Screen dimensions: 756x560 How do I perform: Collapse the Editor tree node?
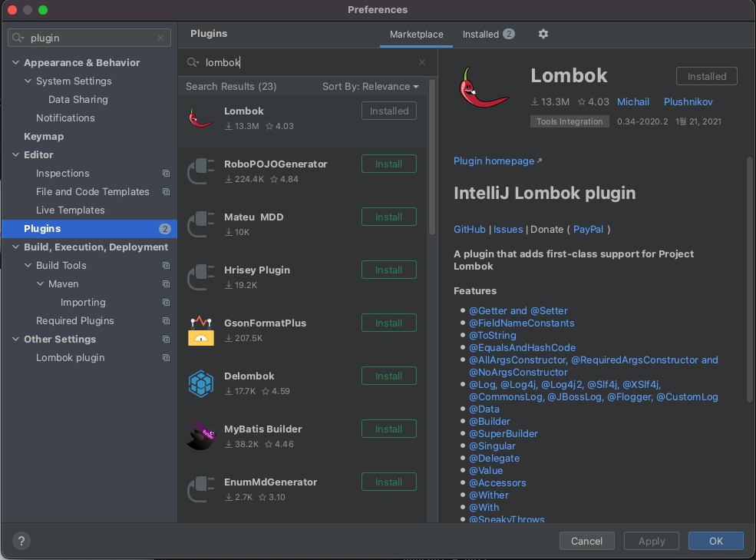pos(15,154)
